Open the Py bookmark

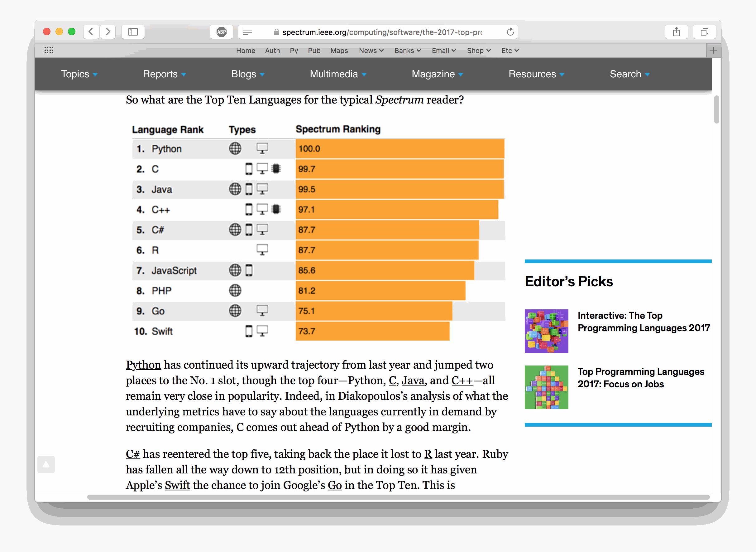coord(294,51)
